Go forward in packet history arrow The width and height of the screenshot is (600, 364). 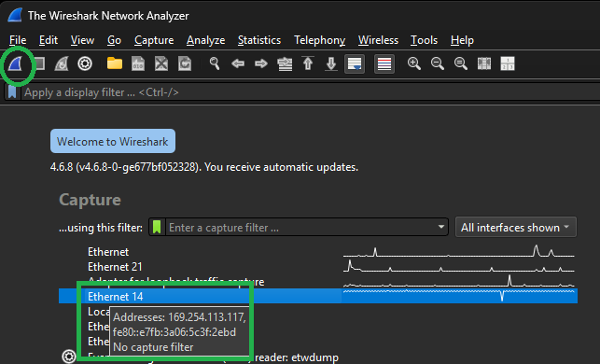coord(261,63)
